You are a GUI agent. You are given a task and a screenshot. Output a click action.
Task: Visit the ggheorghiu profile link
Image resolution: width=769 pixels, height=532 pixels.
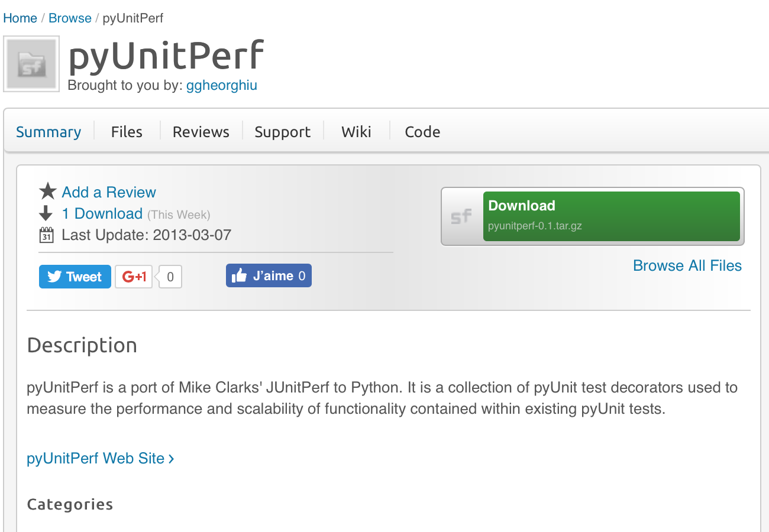[221, 85]
